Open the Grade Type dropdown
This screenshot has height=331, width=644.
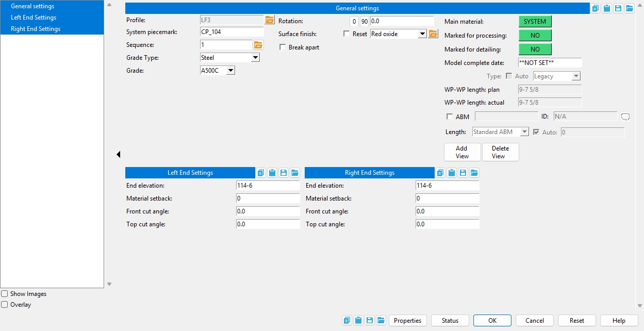255,58
